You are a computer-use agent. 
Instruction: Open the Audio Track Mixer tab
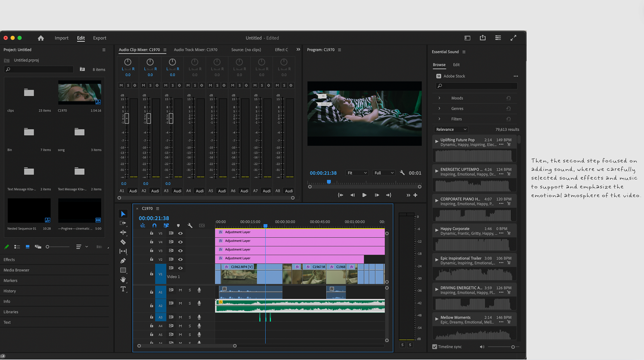(x=196, y=50)
